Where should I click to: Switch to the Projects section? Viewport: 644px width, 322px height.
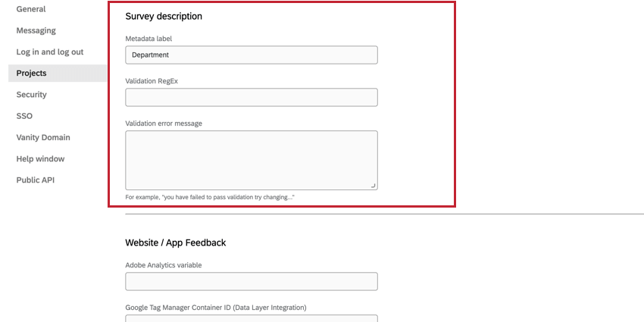(32, 73)
